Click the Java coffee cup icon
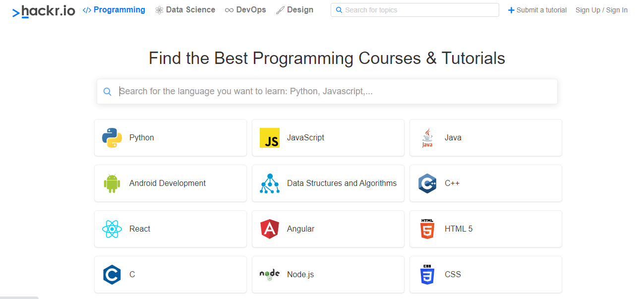The image size is (644, 299). click(x=427, y=138)
